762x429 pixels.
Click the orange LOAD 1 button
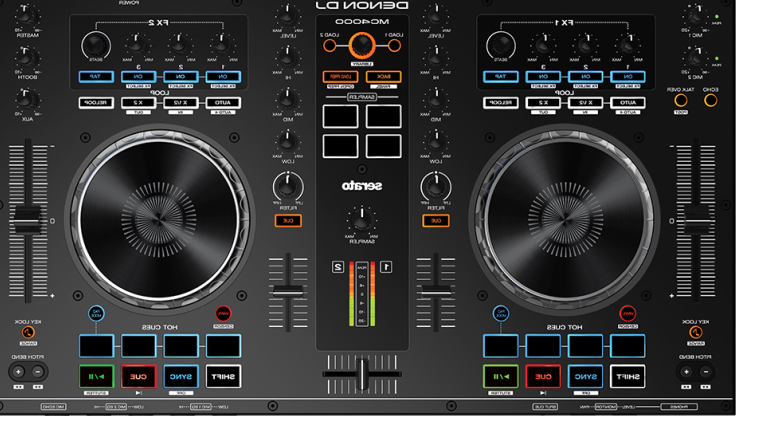(x=394, y=46)
